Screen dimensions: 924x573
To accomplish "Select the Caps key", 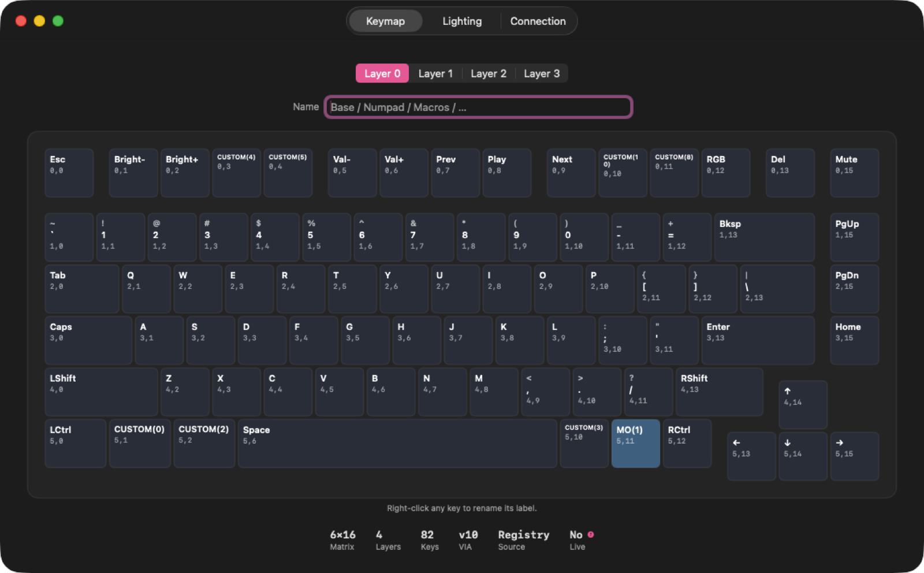I will [x=88, y=340].
